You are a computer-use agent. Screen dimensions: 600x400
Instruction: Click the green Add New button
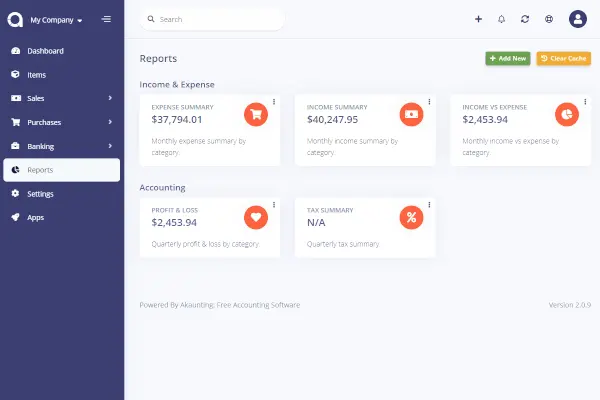(507, 59)
